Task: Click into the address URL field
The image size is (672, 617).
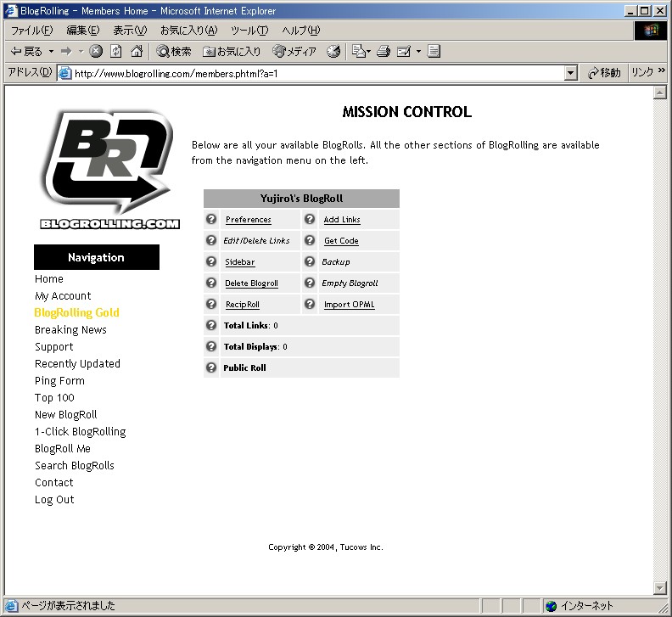Action: tap(317, 73)
